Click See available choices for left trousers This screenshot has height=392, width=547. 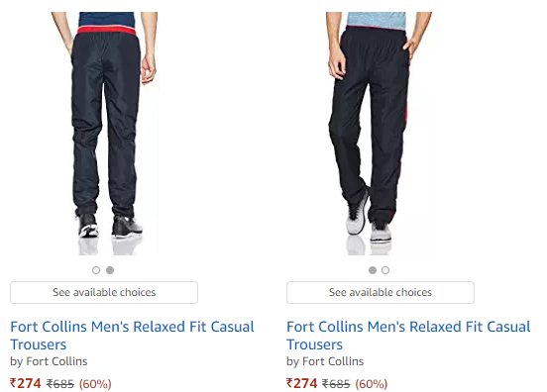104,292
